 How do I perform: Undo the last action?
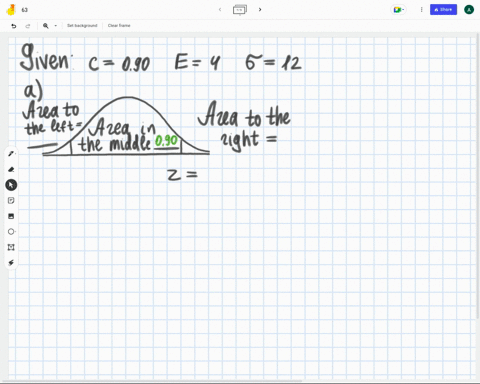click(x=14, y=26)
